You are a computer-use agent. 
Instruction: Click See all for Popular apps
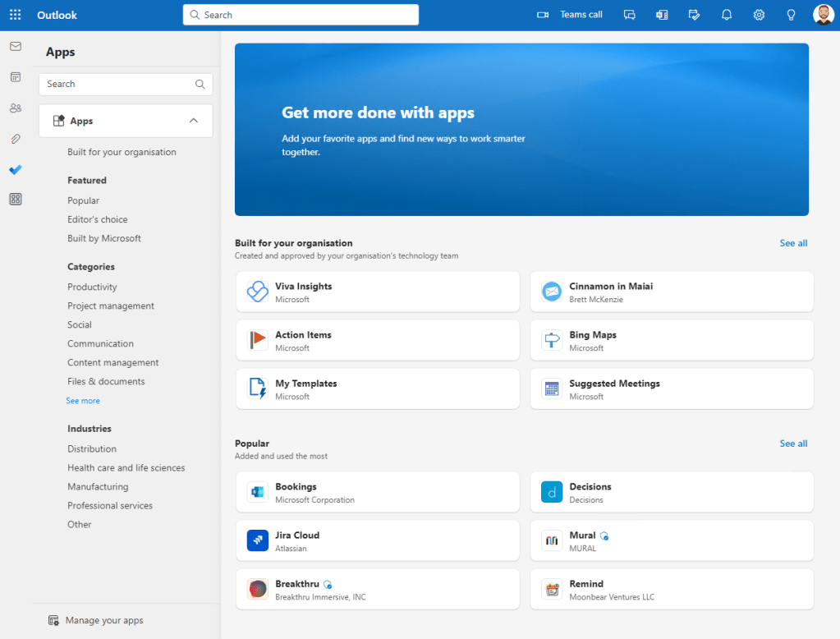(793, 444)
